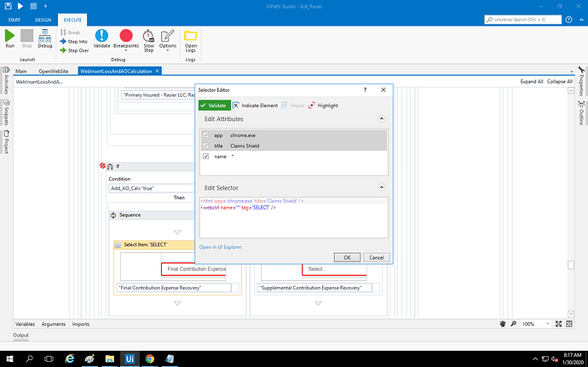Open the Imports panel tab

tap(81, 324)
